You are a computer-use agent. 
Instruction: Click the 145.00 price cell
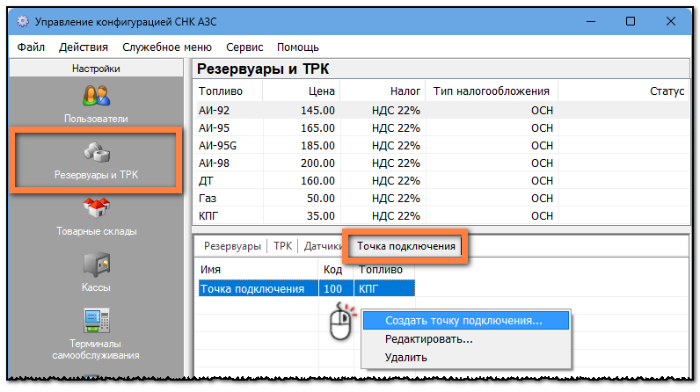click(317, 110)
